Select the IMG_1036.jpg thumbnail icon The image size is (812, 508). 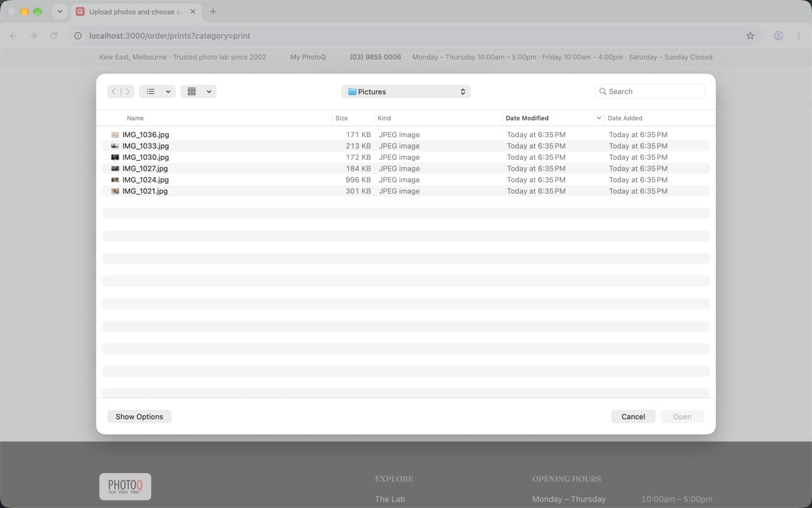click(115, 135)
